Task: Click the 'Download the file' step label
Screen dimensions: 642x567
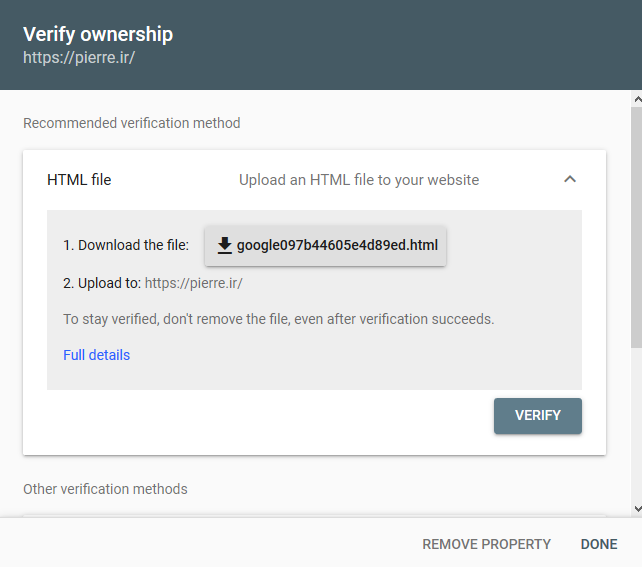Action: (x=125, y=245)
